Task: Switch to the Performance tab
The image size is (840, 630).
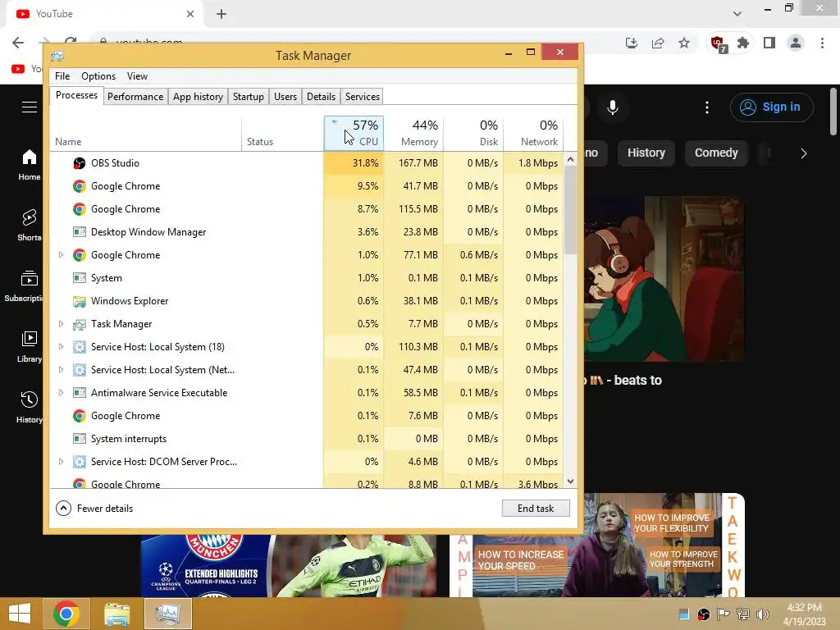Action: [x=135, y=97]
